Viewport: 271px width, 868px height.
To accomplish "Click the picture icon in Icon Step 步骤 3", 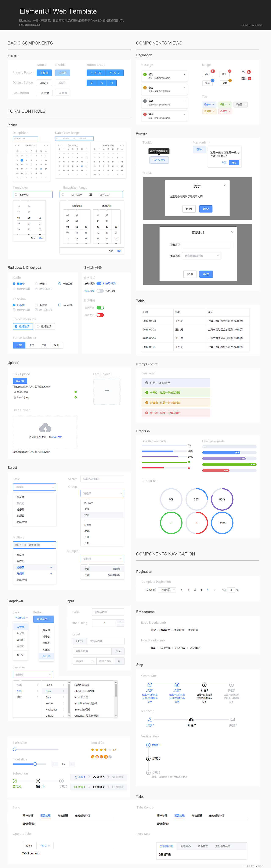I will coord(233,719).
